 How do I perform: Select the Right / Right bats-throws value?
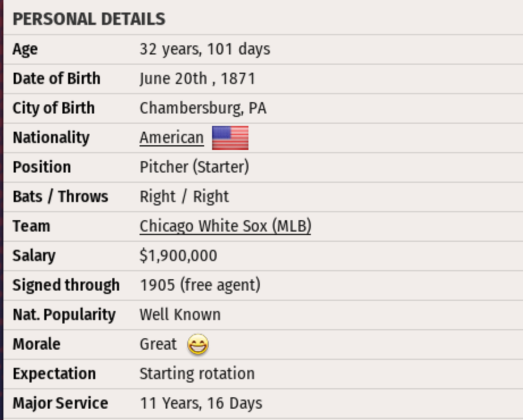[184, 197]
